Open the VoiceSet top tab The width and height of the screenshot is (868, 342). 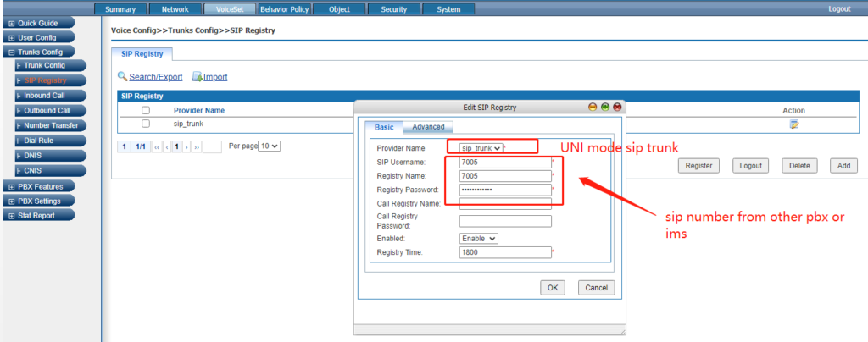coord(230,9)
